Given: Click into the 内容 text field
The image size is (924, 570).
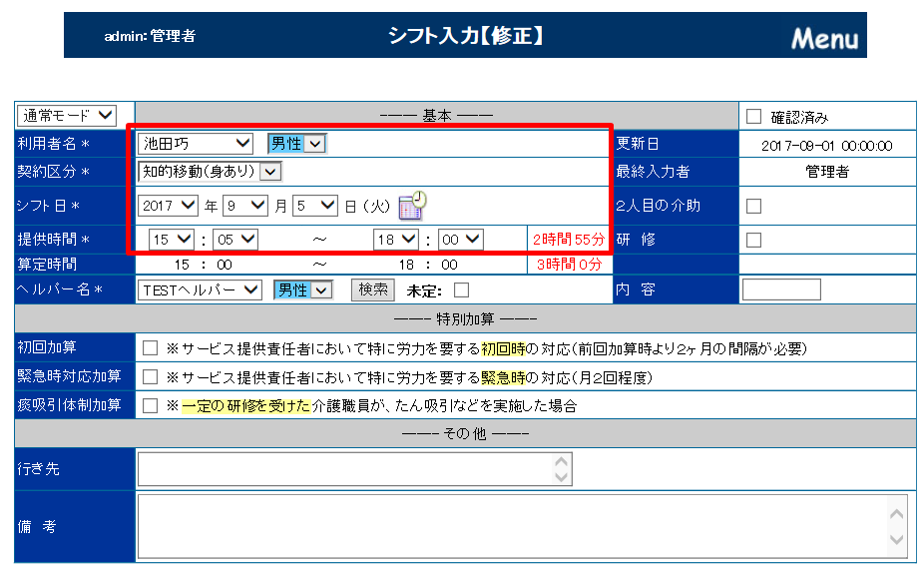Looking at the screenshot, I should pos(781,289).
